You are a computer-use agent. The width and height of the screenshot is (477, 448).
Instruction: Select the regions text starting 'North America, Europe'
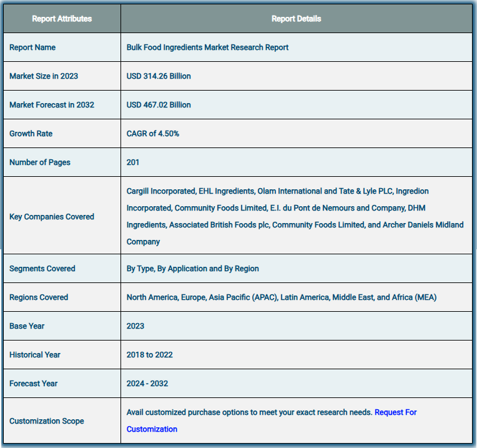(282, 297)
